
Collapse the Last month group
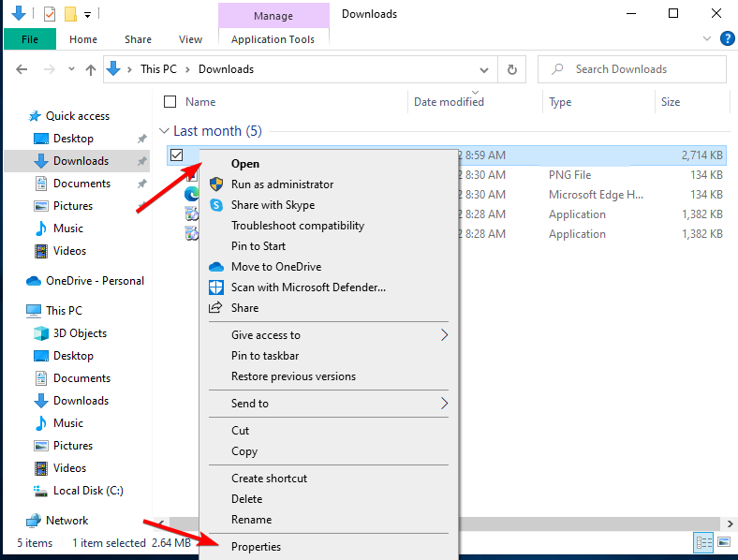(x=164, y=131)
